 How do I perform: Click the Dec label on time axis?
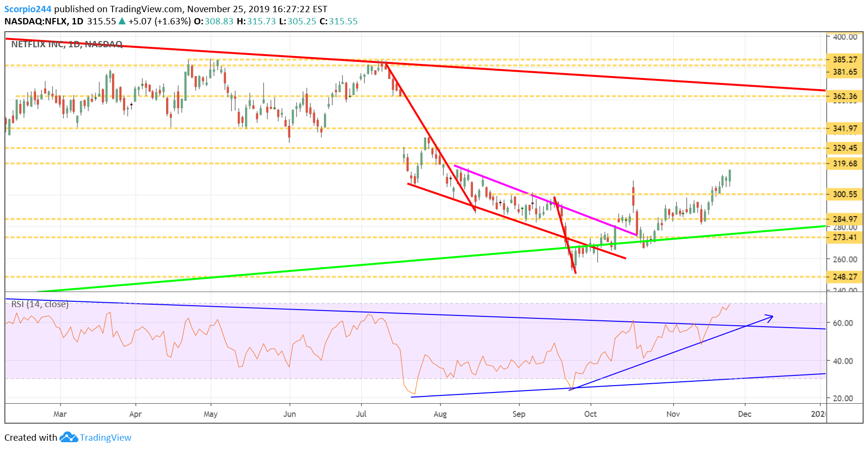[744, 414]
